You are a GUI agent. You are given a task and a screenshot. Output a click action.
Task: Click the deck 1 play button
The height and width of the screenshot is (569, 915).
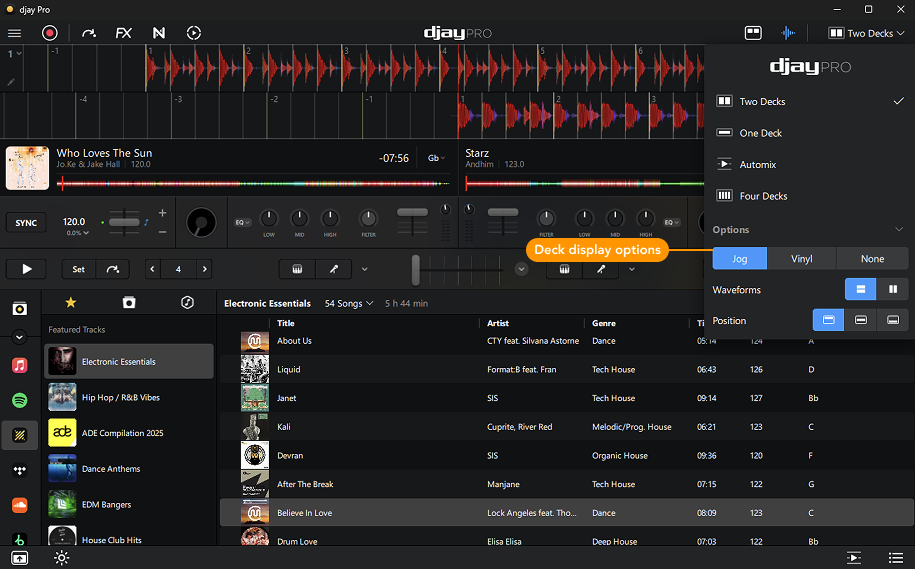tap(26, 269)
